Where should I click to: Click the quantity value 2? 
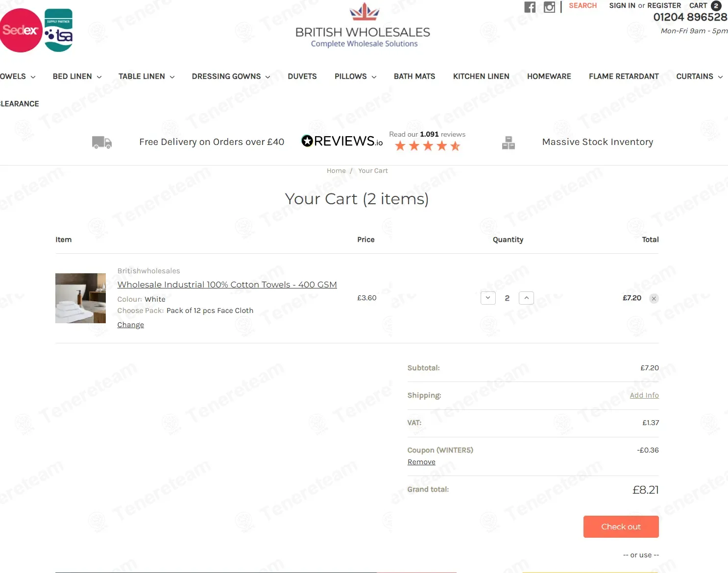pyautogui.click(x=507, y=298)
